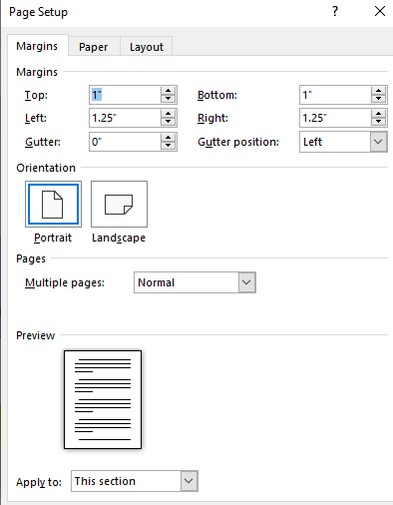This screenshot has height=505, width=393.
Task: Click the Portrait label text
Action: pyautogui.click(x=53, y=238)
